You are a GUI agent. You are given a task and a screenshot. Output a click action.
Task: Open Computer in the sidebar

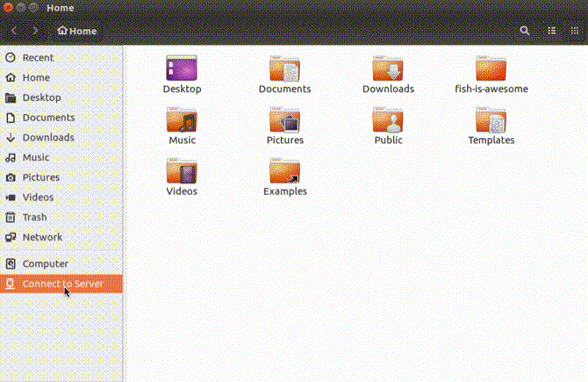[61, 263]
